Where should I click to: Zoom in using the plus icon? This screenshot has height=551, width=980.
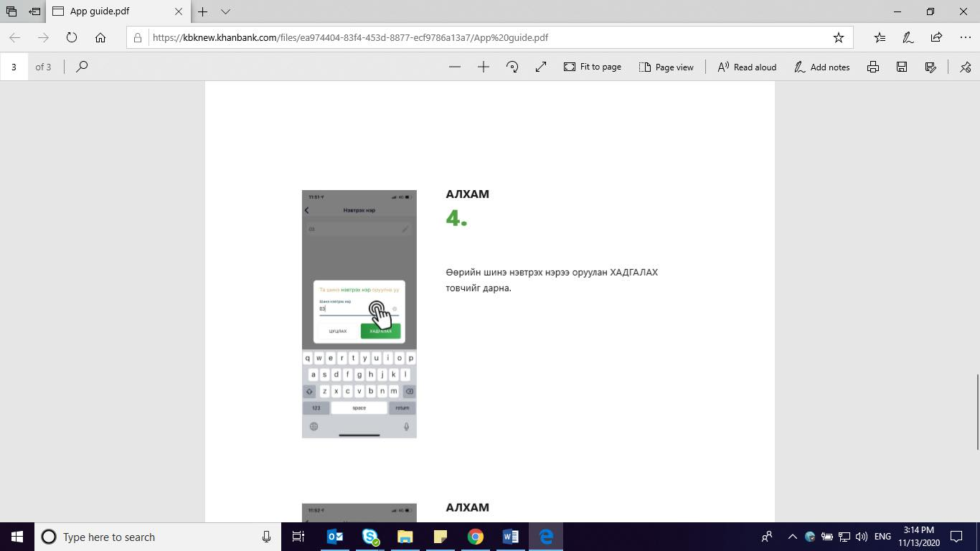[x=484, y=67]
